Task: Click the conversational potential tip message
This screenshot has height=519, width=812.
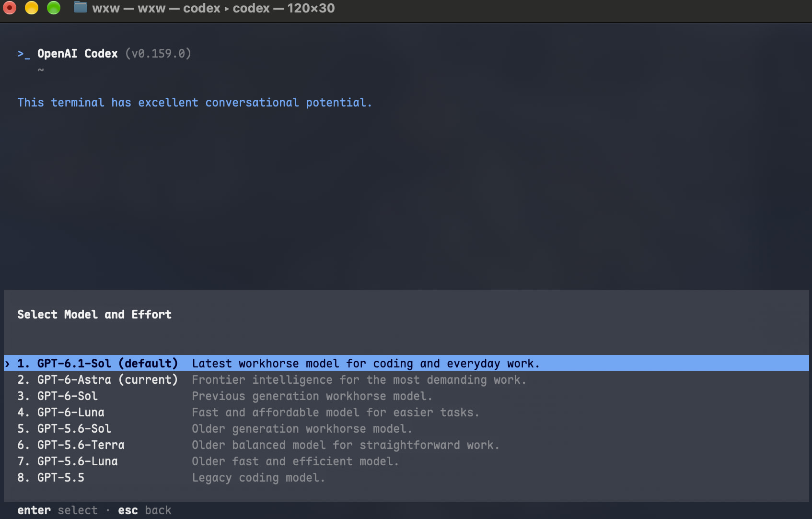Action: click(195, 103)
